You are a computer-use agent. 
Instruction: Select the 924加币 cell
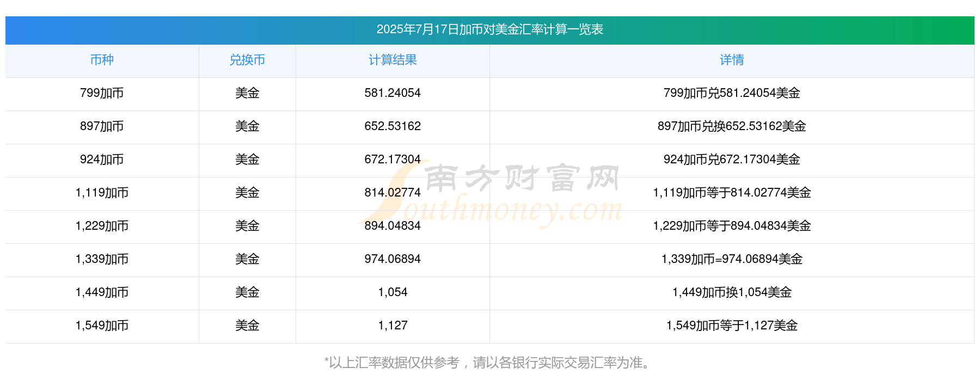[102, 160]
